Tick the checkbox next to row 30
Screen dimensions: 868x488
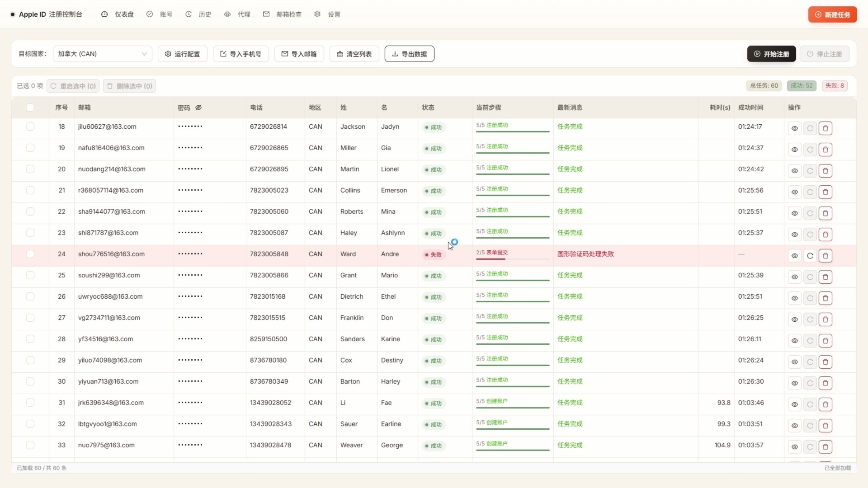30,381
